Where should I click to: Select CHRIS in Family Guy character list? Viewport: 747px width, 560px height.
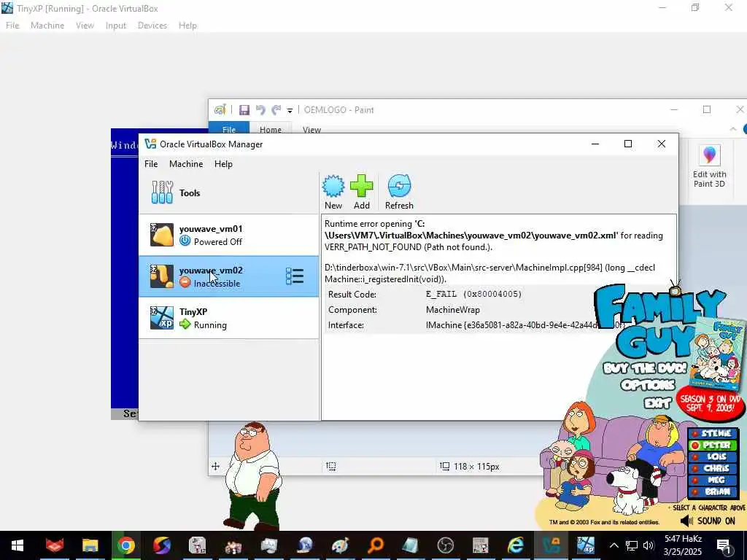pos(713,468)
